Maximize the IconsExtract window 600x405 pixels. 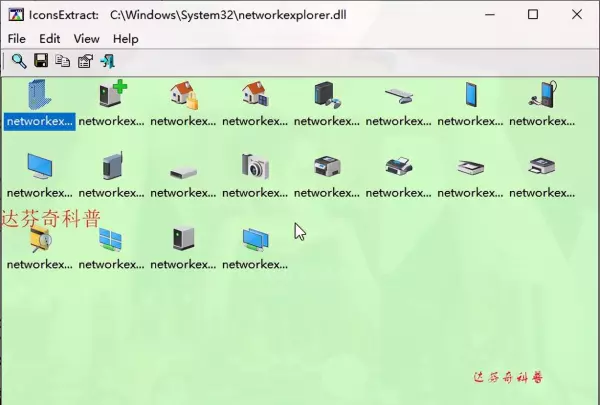tap(533, 15)
